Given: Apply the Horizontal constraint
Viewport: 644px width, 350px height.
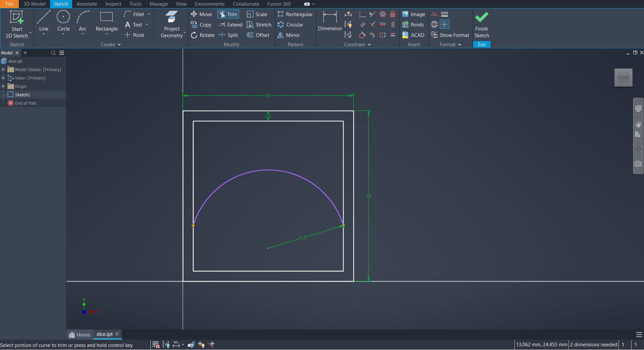Looking at the screenshot, I should [x=382, y=24].
